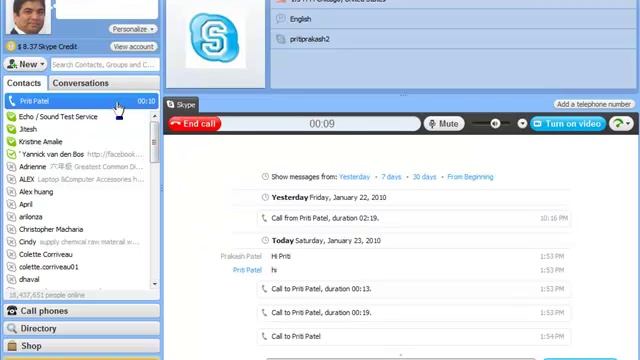This screenshot has width=640, height=360.
Task: Click the Skype tab logo icon
Action: (171, 104)
